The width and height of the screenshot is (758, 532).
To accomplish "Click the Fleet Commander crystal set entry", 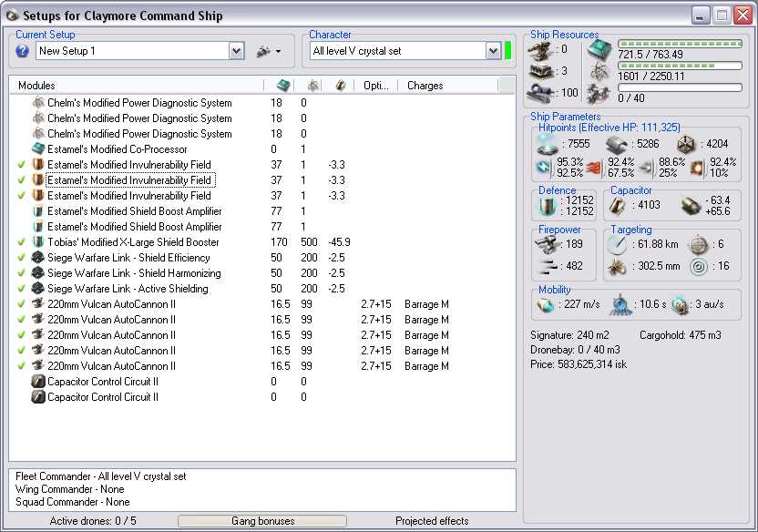I will 100,476.
